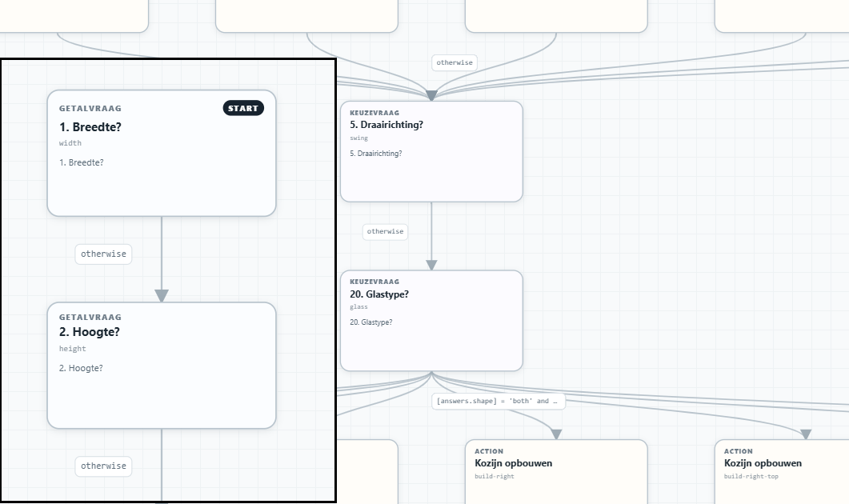Click the GETALVRAAG label on the Hoogte node
The height and width of the screenshot is (504, 849).
point(90,318)
